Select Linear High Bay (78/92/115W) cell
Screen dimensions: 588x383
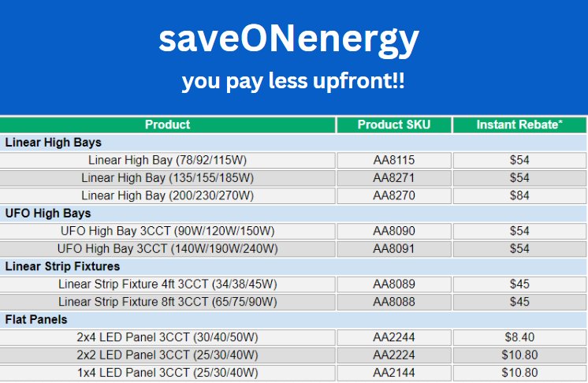pos(168,161)
